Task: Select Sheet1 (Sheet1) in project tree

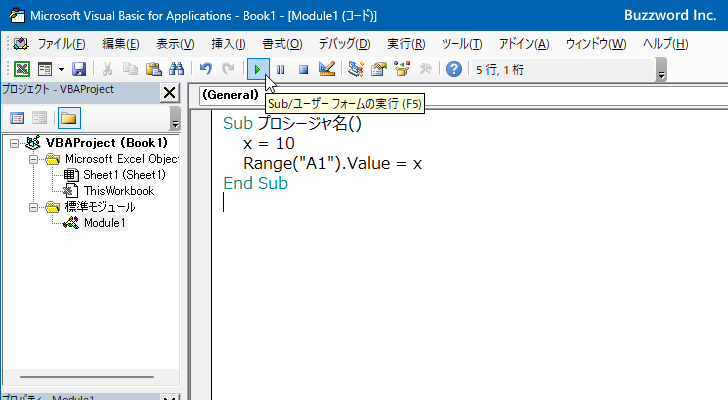Action: tap(124, 175)
